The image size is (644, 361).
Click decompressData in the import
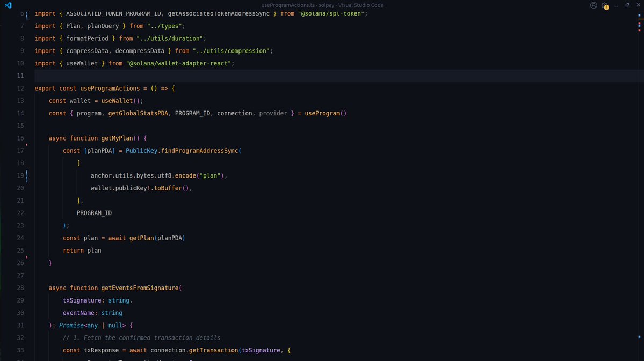[140, 51]
